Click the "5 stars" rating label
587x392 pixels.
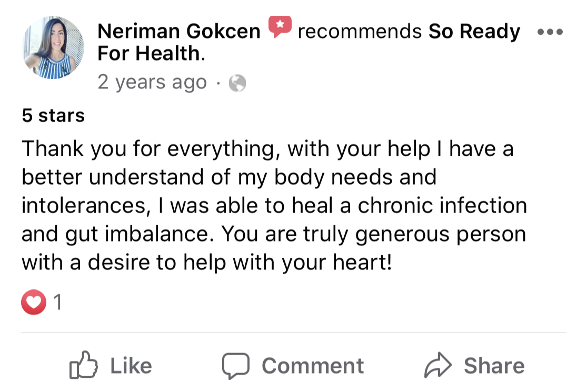53,115
